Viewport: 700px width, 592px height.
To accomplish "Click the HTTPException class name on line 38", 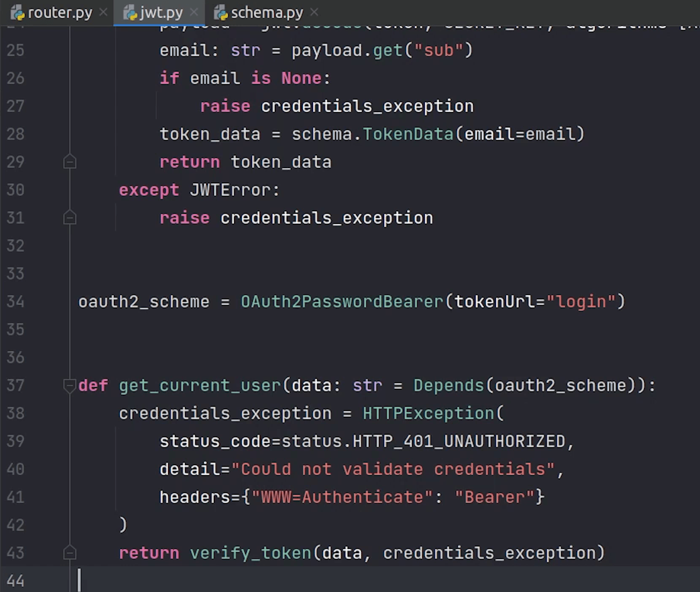I will coord(428,413).
